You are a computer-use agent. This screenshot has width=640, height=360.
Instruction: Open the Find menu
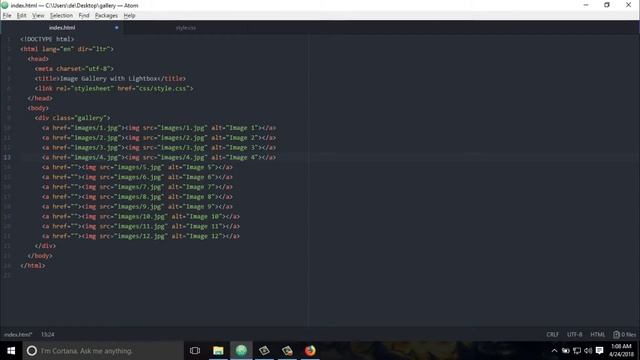tap(84, 16)
